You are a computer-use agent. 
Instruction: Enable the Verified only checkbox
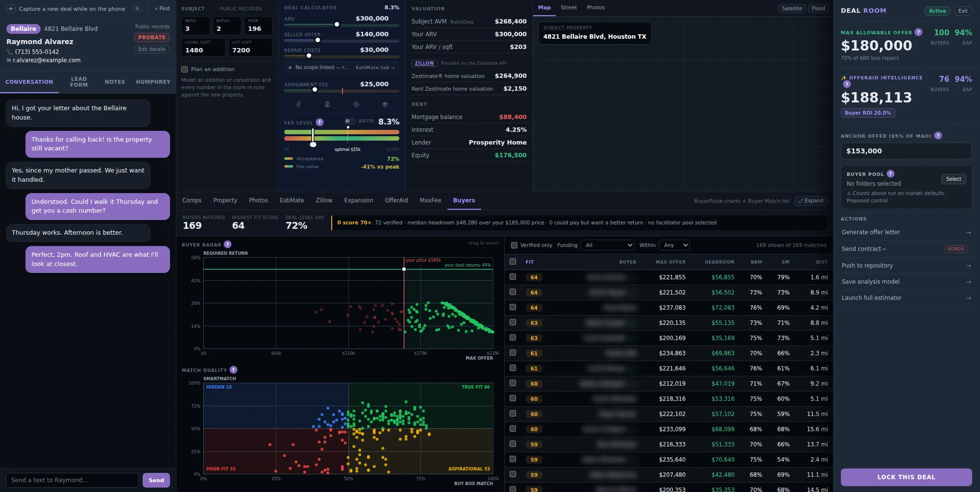click(x=514, y=245)
